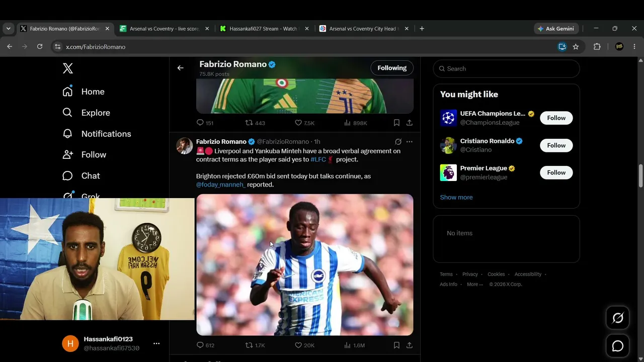Click Ask Gemini button

click(x=556, y=29)
